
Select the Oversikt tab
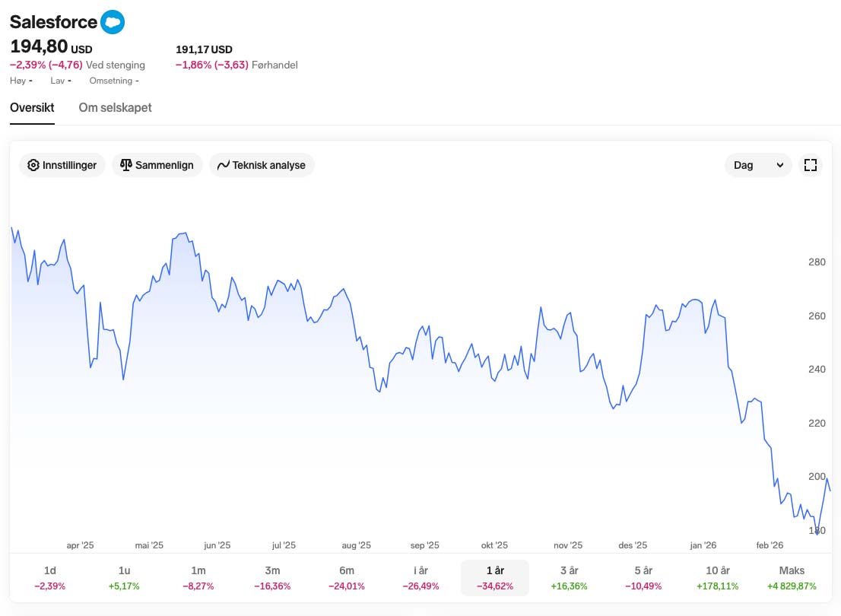point(32,107)
